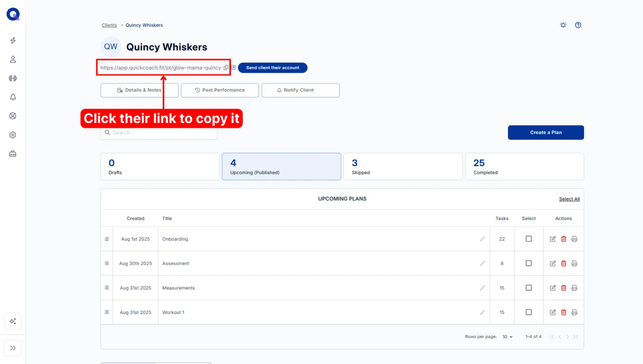The height and width of the screenshot is (364, 643).
Task: Open the Clients person icon in sidebar
Action: click(13, 59)
